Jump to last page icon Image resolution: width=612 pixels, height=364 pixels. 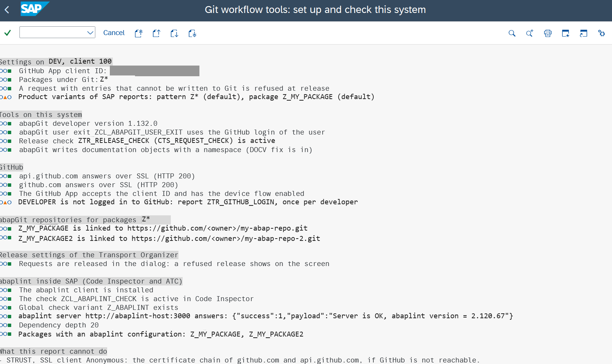[x=192, y=33]
